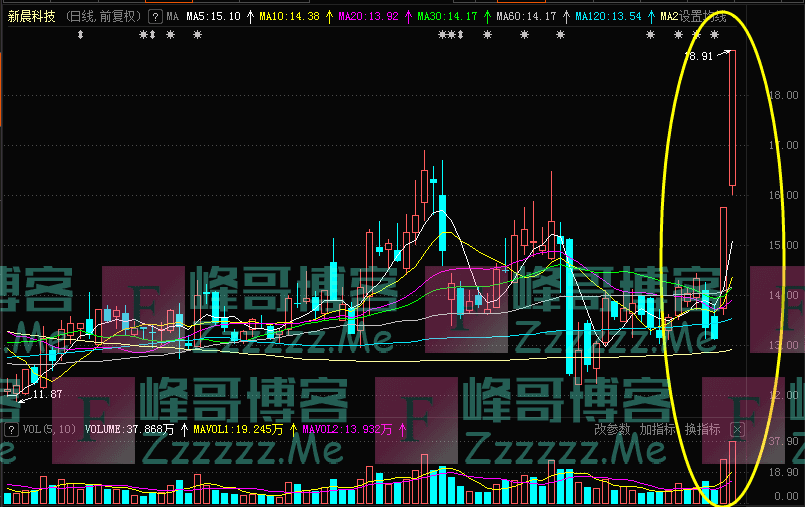Click the leftmost double-arrow event marker

pos(80,35)
